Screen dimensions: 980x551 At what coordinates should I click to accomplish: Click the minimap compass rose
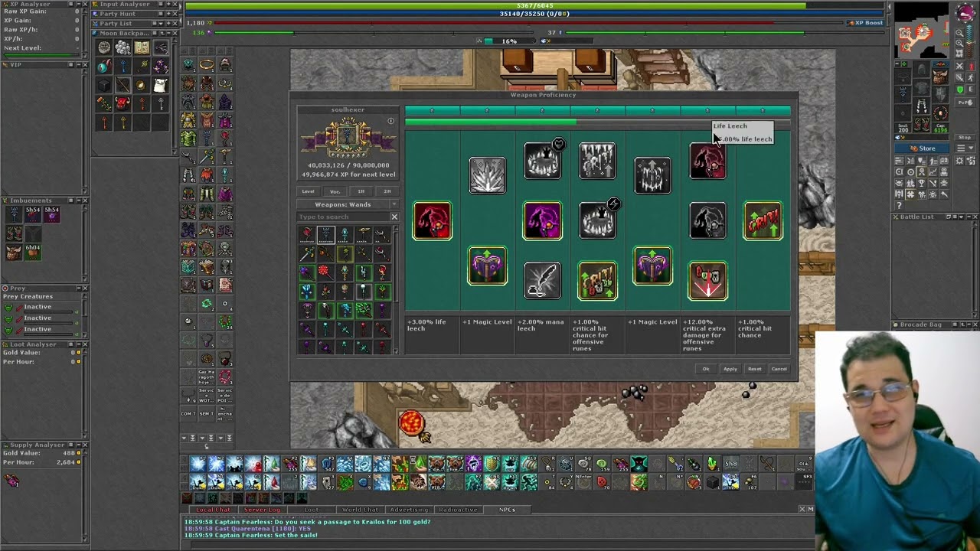[x=965, y=13]
